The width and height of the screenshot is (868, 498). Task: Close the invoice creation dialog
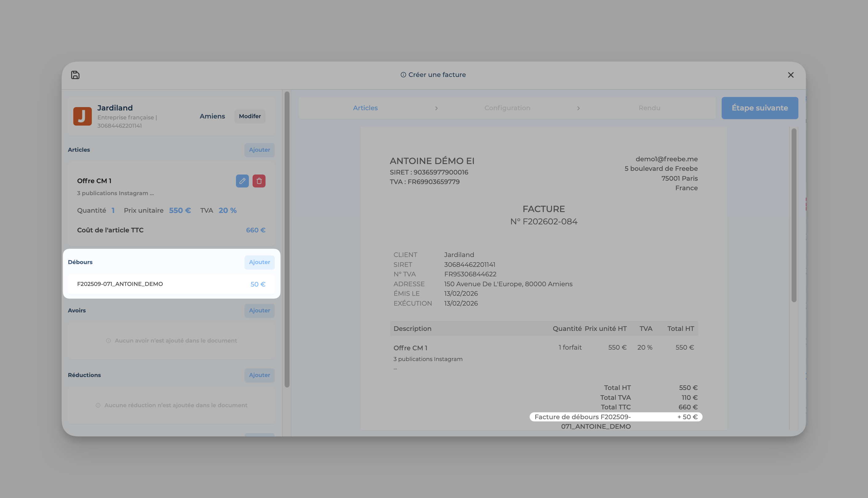pyautogui.click(x=790, y=75)
